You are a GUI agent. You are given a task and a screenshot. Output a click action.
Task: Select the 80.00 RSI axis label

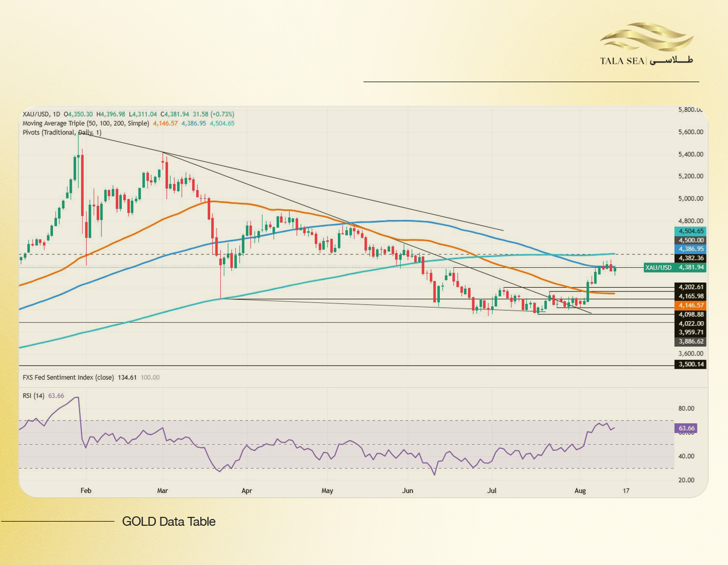[686, 409]
